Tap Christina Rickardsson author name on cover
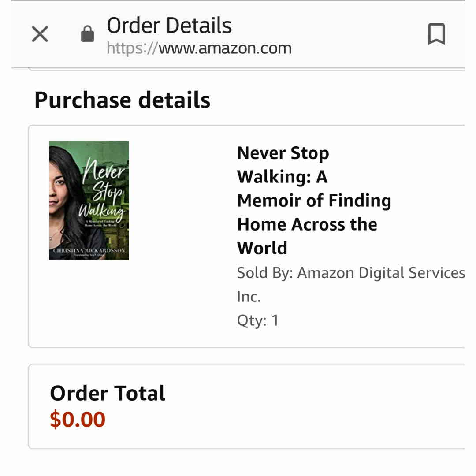 coord(89,250)
